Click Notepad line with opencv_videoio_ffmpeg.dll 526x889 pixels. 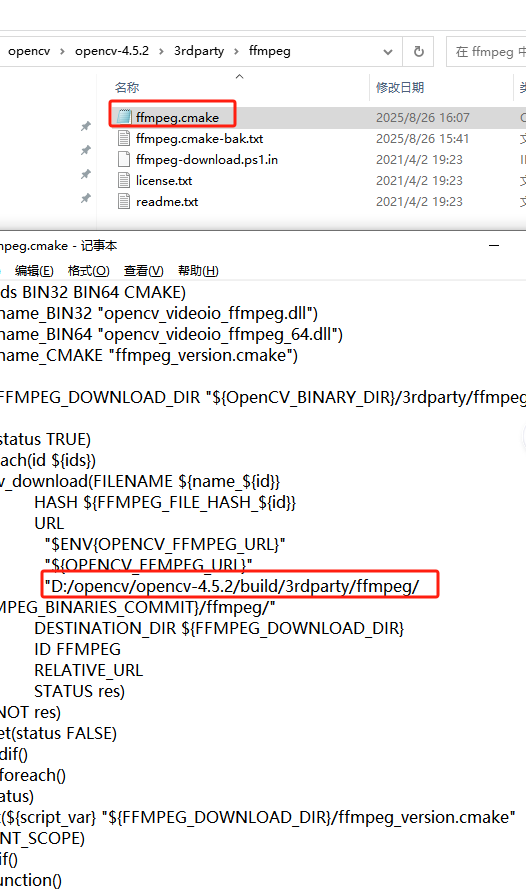coord(159,314)
